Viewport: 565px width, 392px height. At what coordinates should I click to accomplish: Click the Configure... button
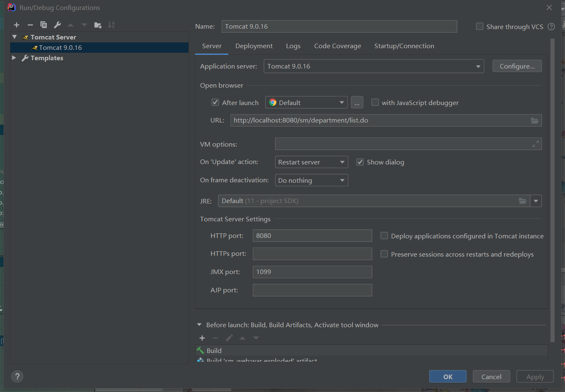pyautogui.click(x=517, y=66)
